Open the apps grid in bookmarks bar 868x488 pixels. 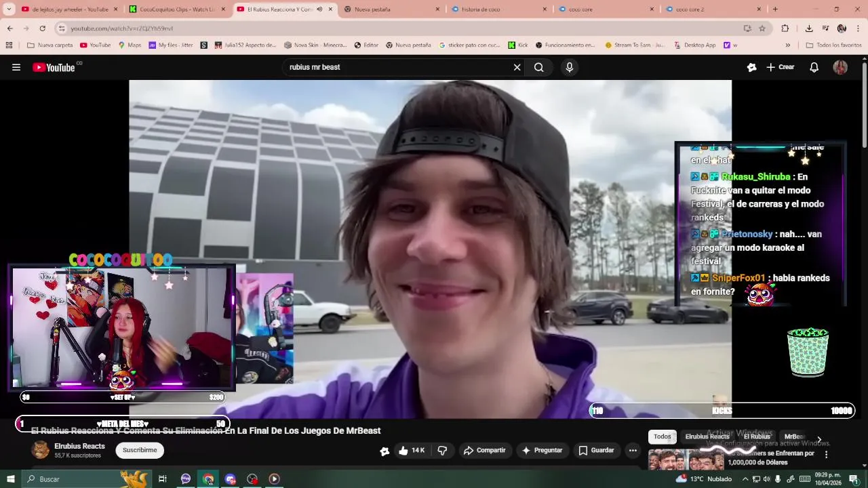tap(9, 45)
